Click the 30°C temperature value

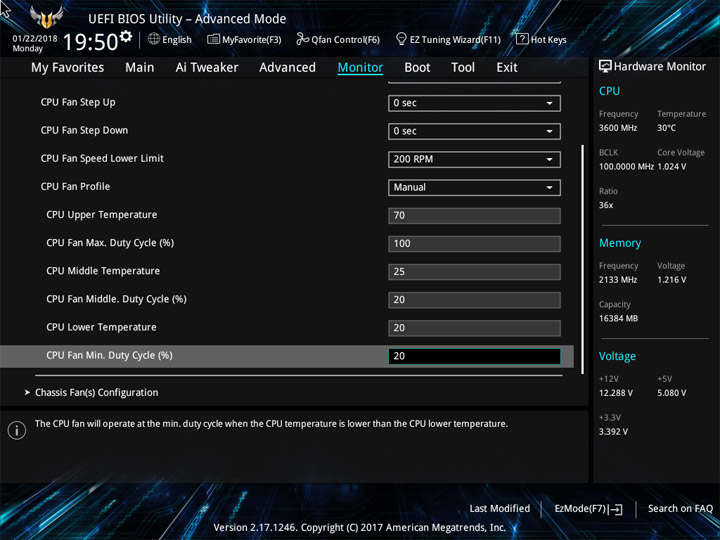pos(666,128)
